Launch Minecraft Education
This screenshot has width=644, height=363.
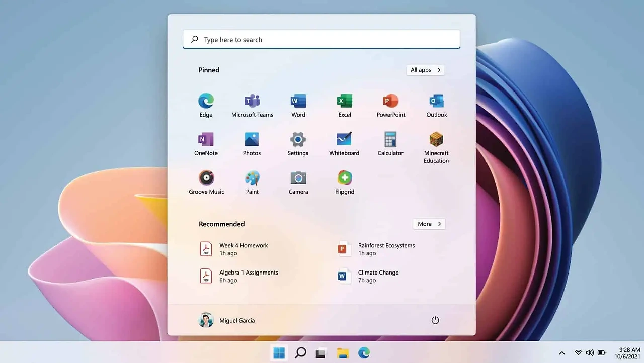coord(436,147)
